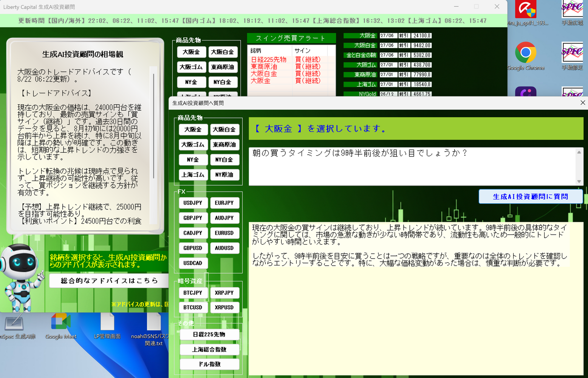The width and height of the screenshot is (588, 378).
Task: Select BTCUSD crypto button
Action: click(x=193, y=308)
